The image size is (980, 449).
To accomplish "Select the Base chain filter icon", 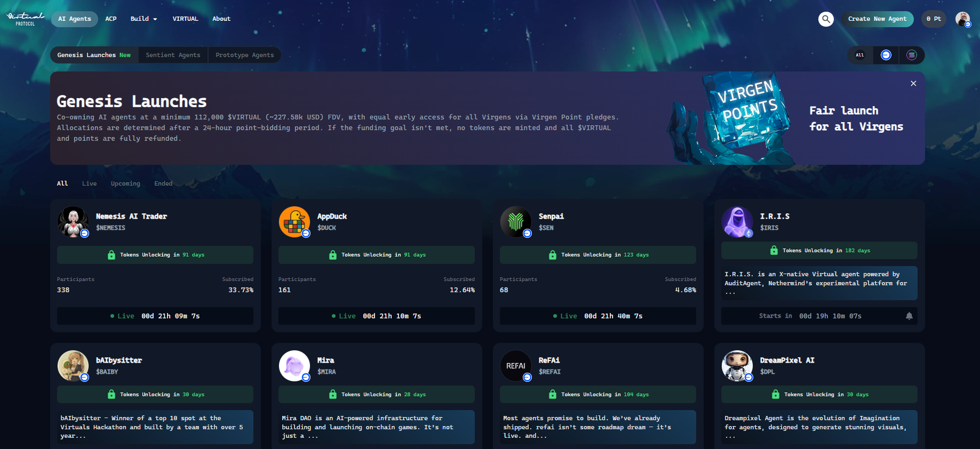I will pyautogui.click(x=886, y=55).
